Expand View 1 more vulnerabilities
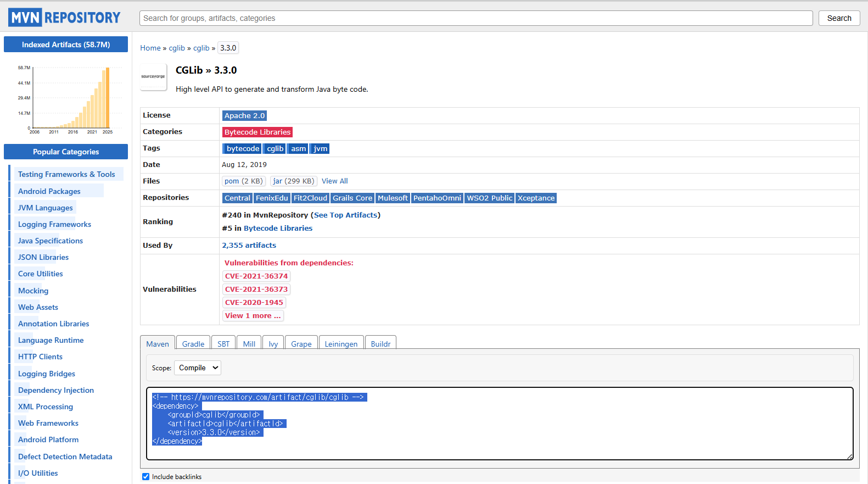Image resolution: width=868 pixels, height=484 pixels. (x=253, y=316)
